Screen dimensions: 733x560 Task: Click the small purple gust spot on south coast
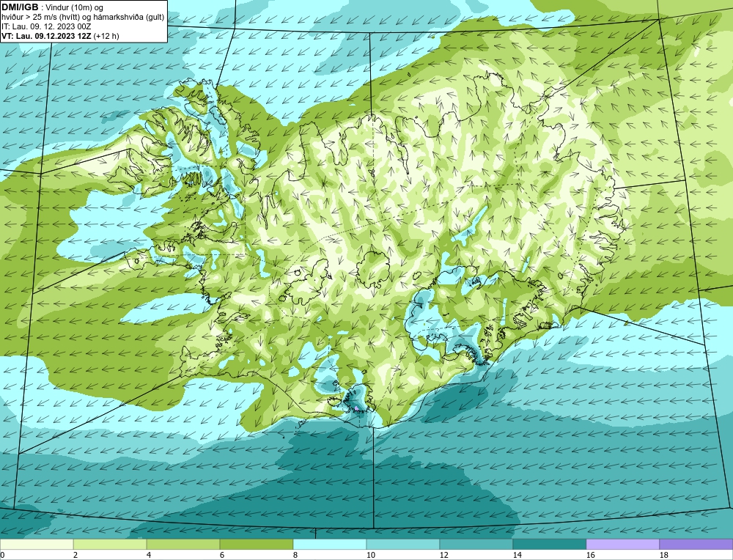[357, 408]
